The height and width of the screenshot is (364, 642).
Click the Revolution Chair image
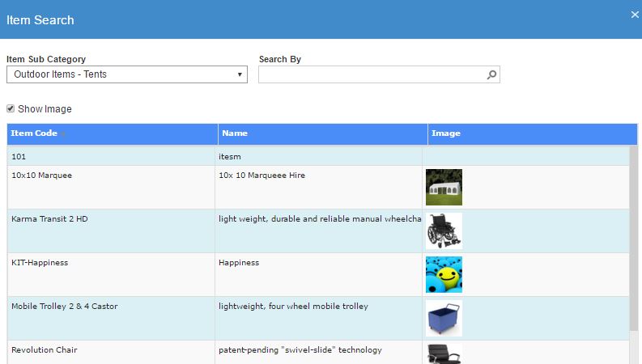tap(444, 353)
